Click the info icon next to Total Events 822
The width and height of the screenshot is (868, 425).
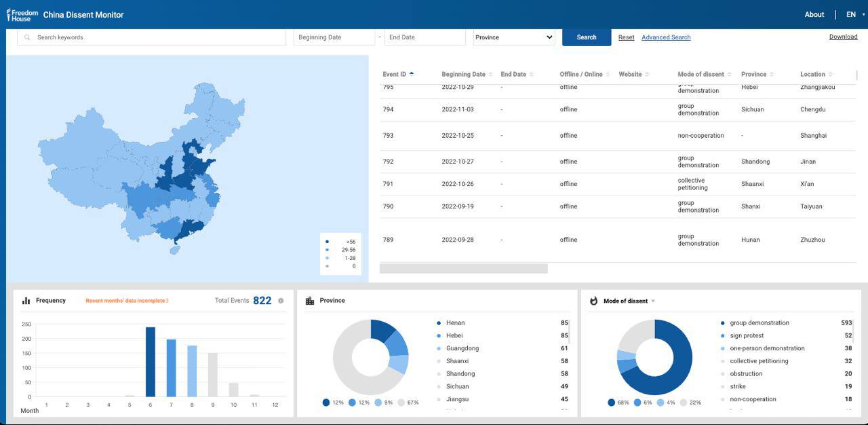(x=281, y=301)
